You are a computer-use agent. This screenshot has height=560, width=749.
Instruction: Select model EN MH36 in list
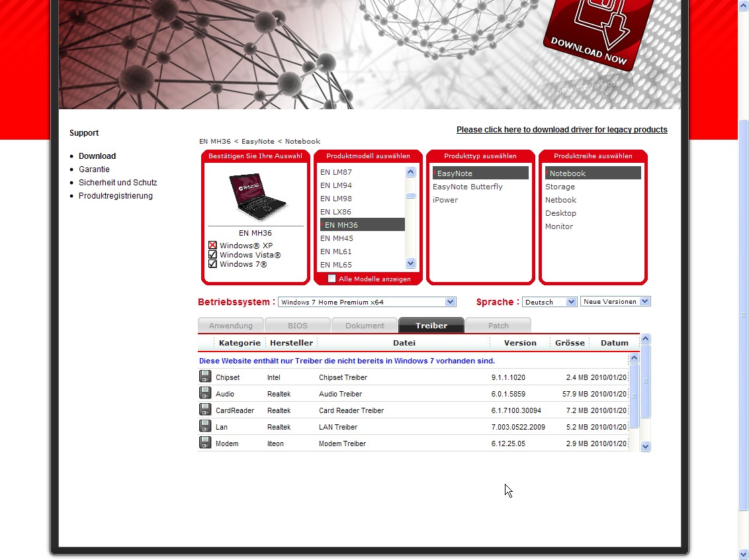click(363, 225)
